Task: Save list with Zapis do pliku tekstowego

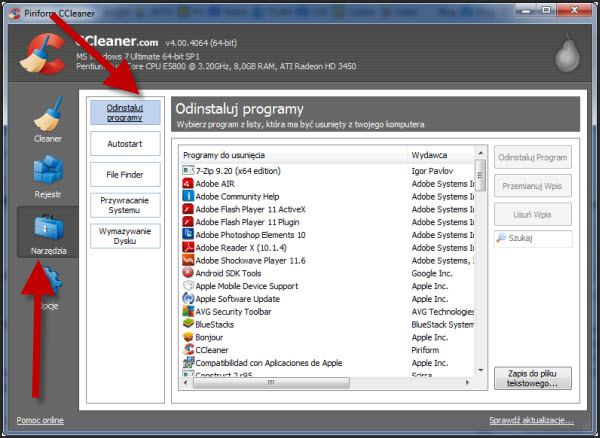Action: [533, 378]
